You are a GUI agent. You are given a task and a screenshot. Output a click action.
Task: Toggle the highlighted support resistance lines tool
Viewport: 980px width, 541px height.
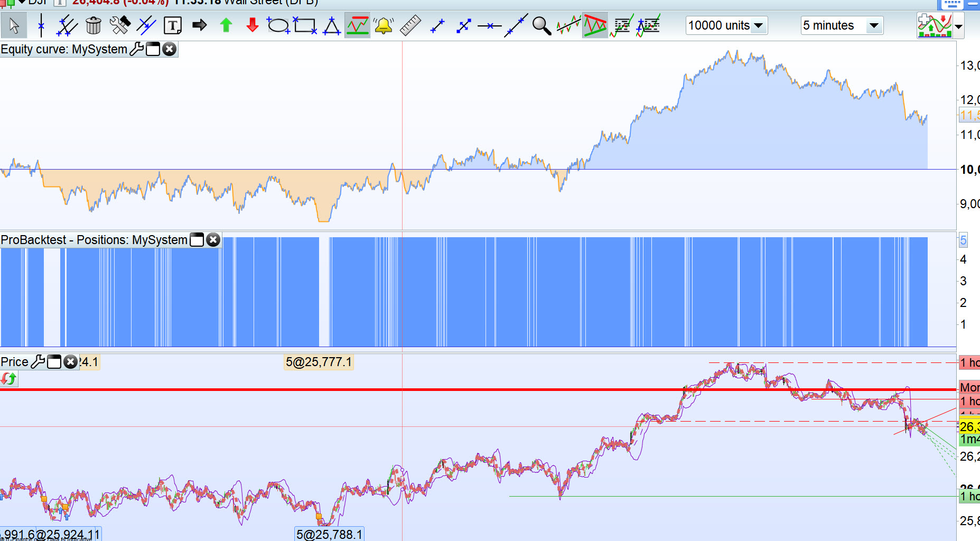[x=358, y=25]
